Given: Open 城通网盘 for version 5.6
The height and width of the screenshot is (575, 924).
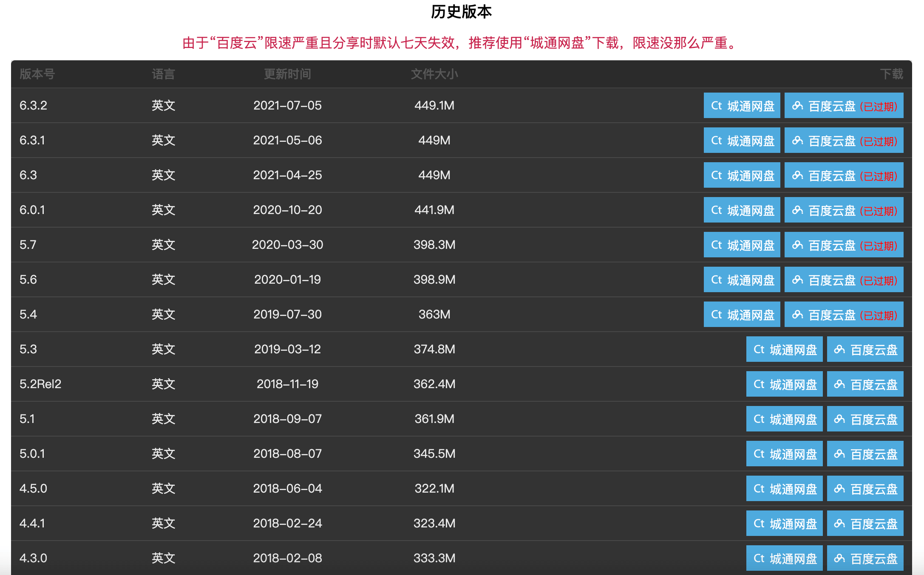Looking at the screenshot, I should point(742,279).
